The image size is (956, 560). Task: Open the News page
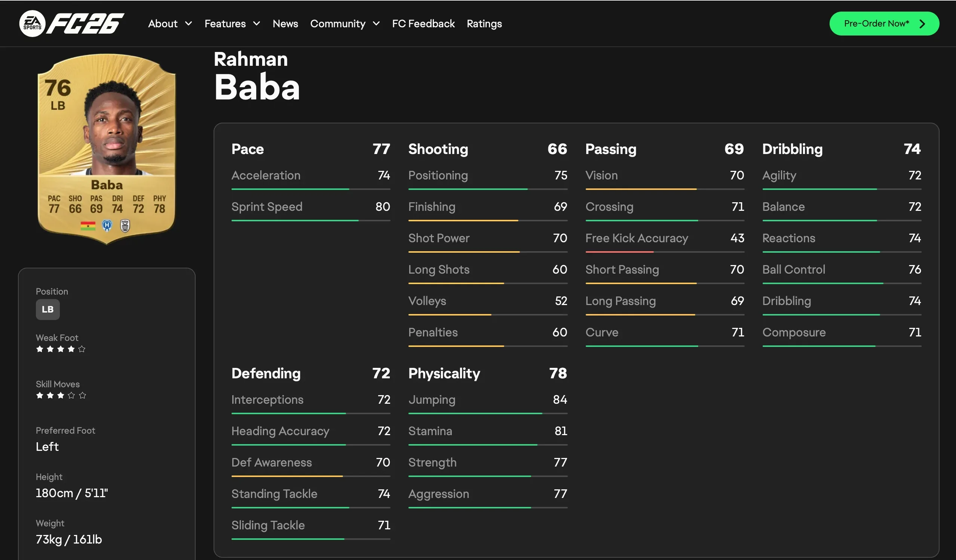point(285,24)
